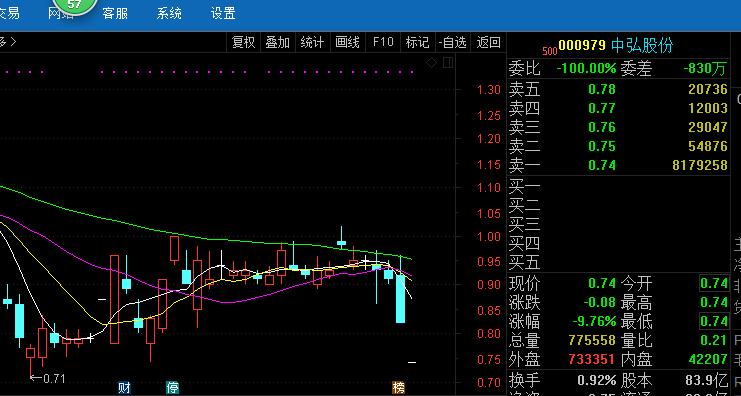Click the 涨幅 value -9.76%

(x=595, y=321)
